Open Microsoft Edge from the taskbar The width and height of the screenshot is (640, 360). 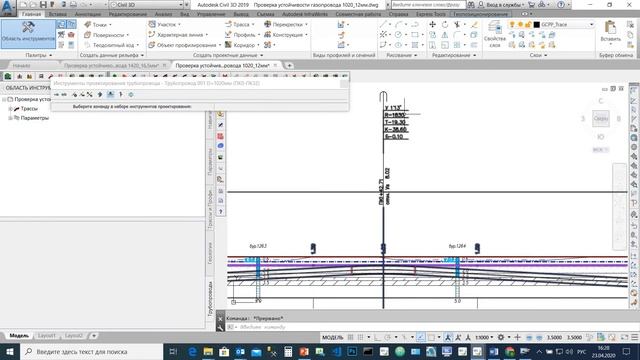(192, 351)
